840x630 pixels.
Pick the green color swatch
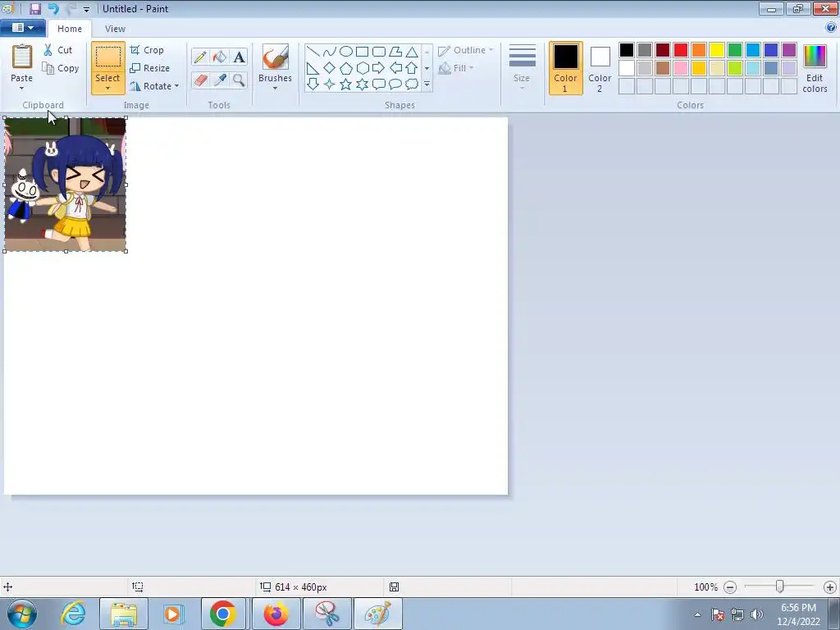click(735, 50)
